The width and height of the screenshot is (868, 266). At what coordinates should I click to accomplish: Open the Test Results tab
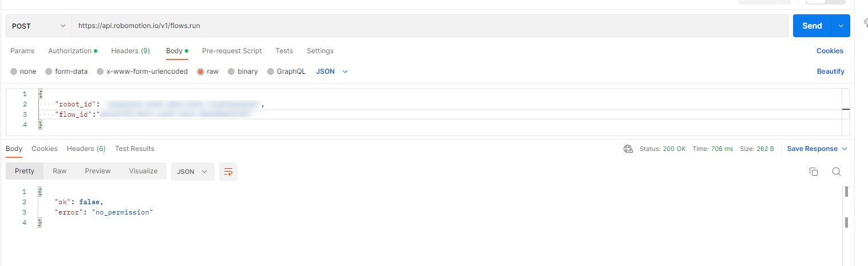point(134,149)
